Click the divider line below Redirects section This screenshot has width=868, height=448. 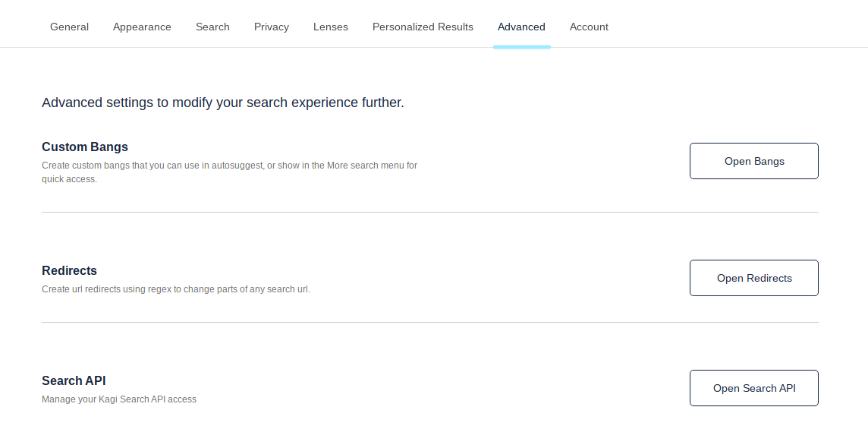429,322
